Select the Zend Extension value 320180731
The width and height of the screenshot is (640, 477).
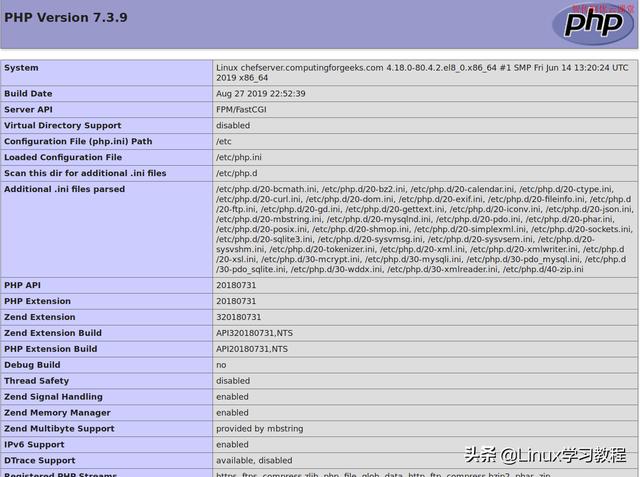click(x=238, y=317)
